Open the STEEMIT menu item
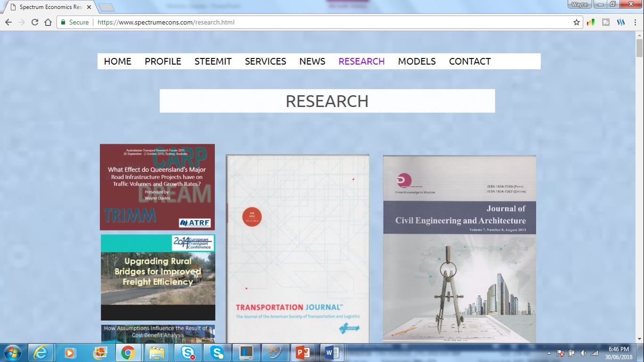The image size is (644, 362). tap(213, 61)
